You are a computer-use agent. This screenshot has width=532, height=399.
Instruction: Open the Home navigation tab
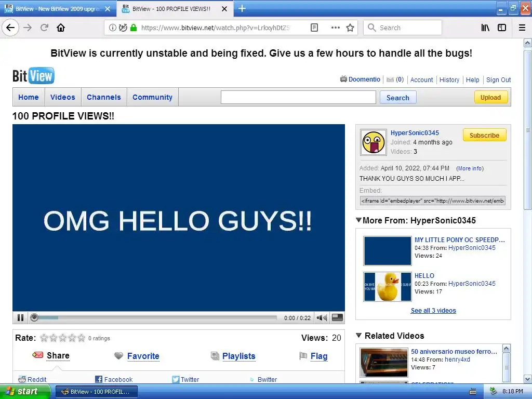[x=29, y=97]
